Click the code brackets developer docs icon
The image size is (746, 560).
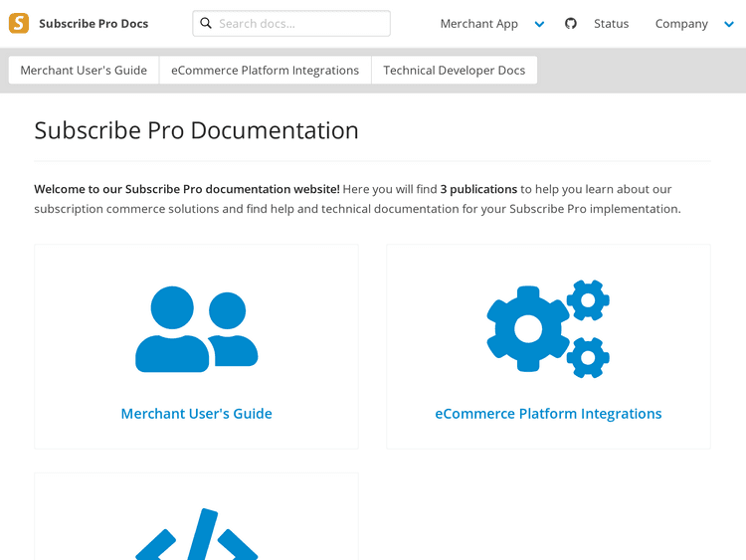(197, 534)
